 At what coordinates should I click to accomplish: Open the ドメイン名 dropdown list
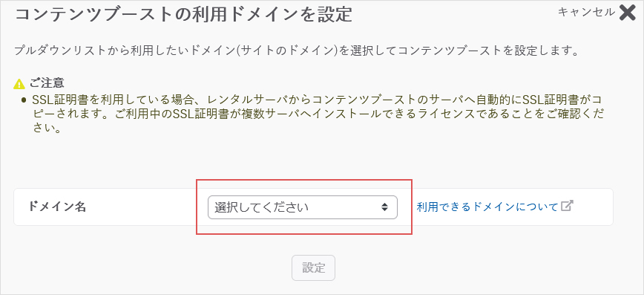(302, 207)
